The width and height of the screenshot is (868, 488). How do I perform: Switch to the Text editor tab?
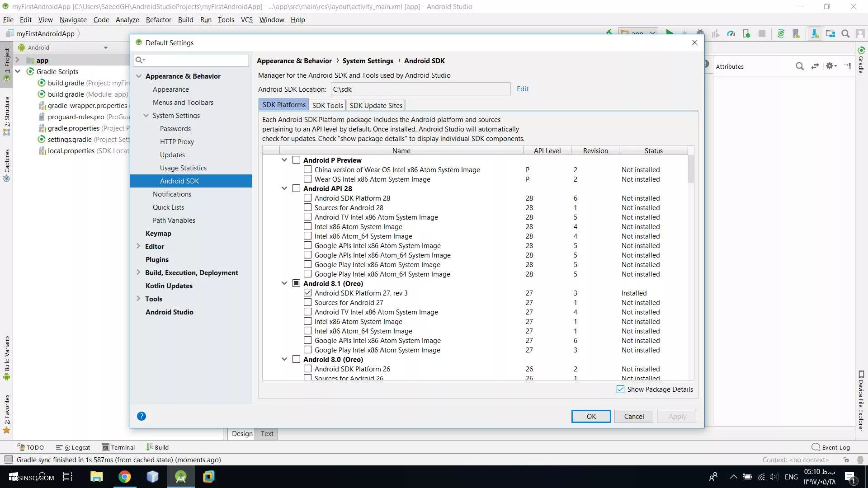[267, 434]
